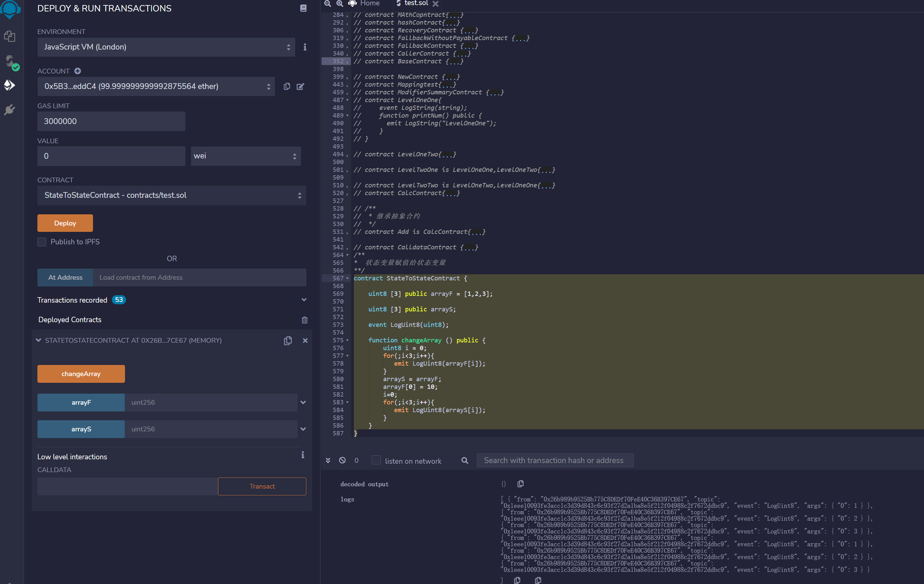Select the test.sol editor tab

[x=415, y=3]
